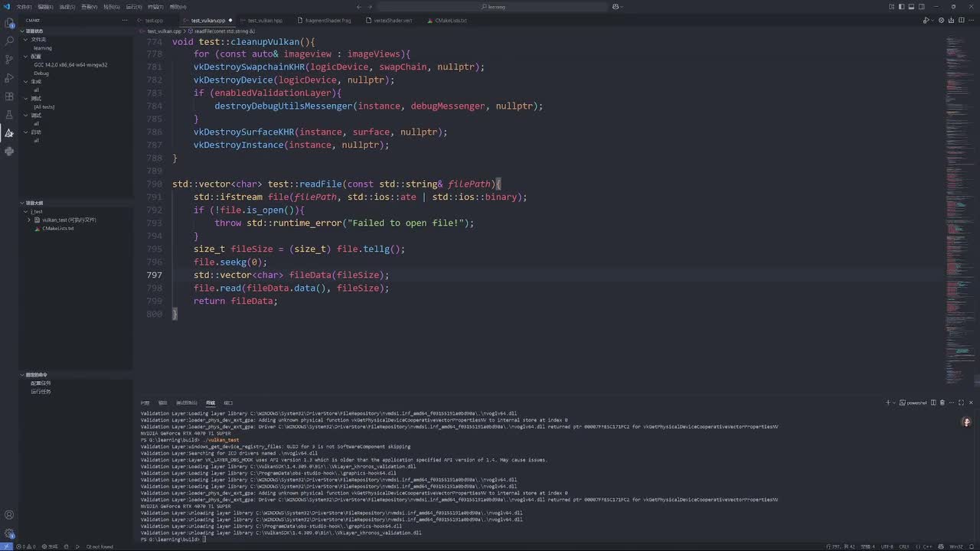Viewport: 980px width, 551px height.
Task: Open the Source Control view
Action: (x=9, y=60)
